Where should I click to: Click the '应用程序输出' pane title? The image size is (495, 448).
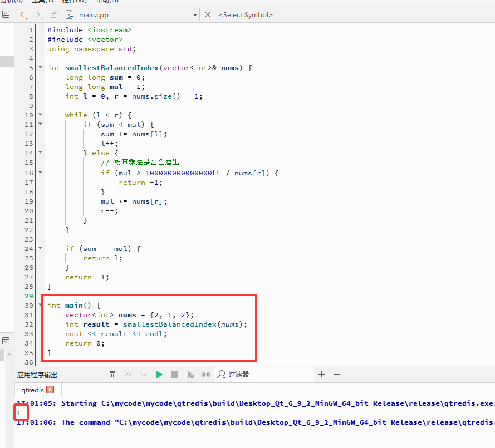[37, 375]
